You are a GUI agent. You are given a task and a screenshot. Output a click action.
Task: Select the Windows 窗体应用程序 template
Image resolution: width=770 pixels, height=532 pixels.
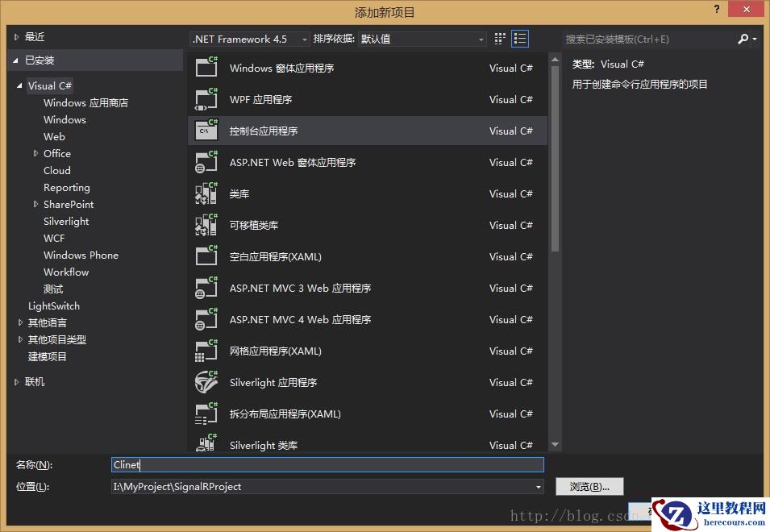pyautogui.click(x=323, y=68)
